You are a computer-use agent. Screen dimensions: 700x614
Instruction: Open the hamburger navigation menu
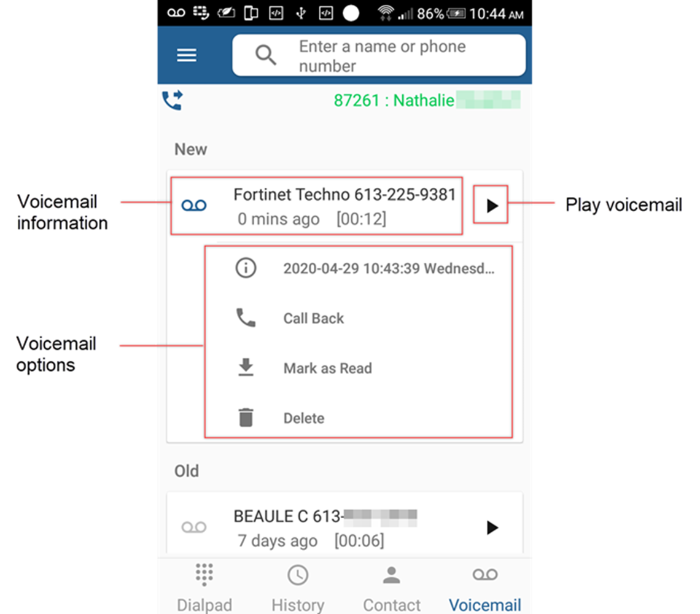coord(187,55)
